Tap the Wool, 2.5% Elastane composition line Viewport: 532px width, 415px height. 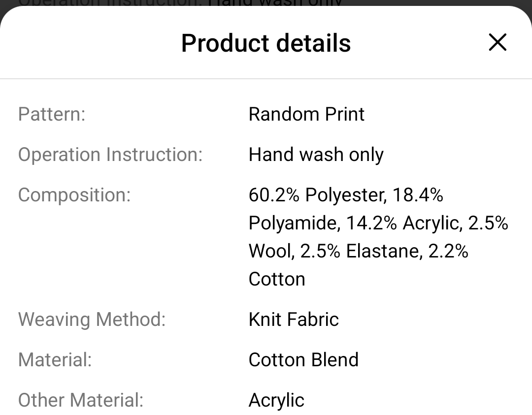click(x=358, y=251)
